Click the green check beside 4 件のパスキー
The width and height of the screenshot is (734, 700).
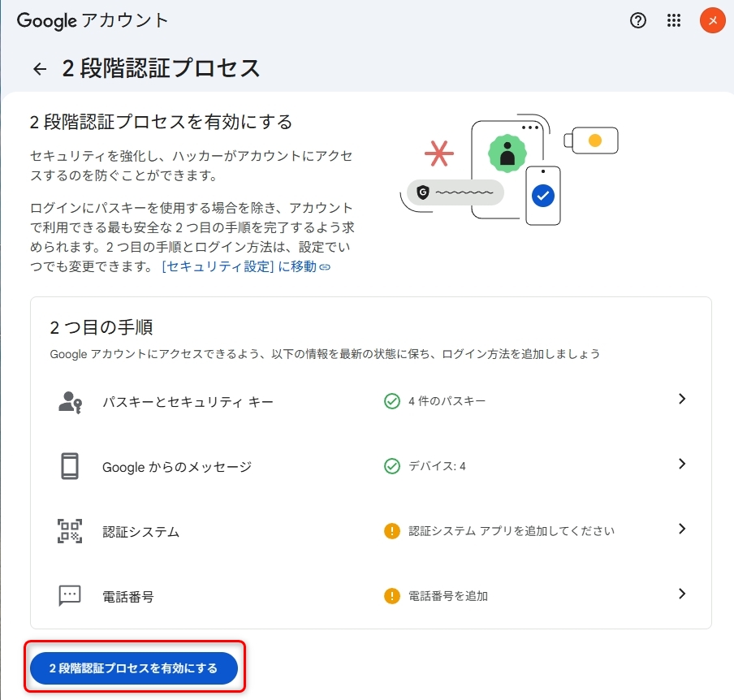(392, 400)
